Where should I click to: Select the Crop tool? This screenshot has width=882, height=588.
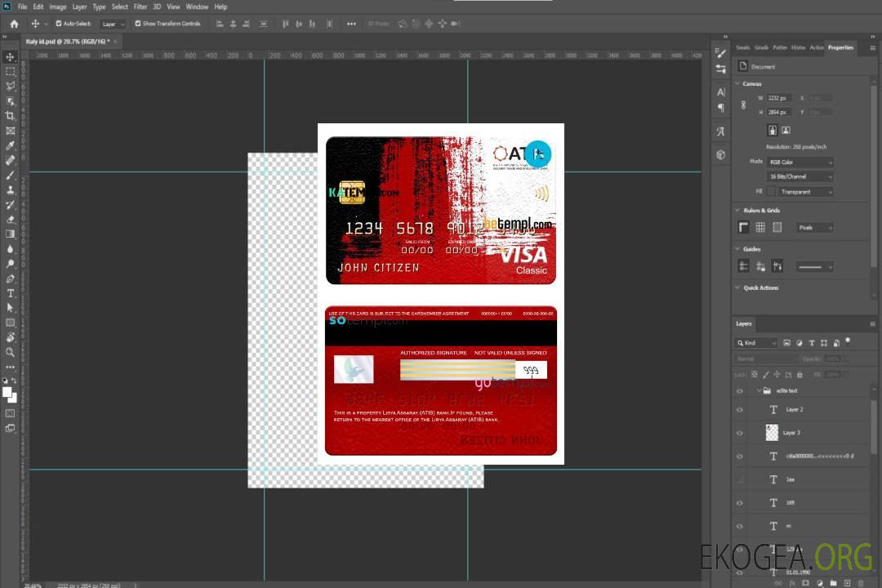(x=10, y=116)
